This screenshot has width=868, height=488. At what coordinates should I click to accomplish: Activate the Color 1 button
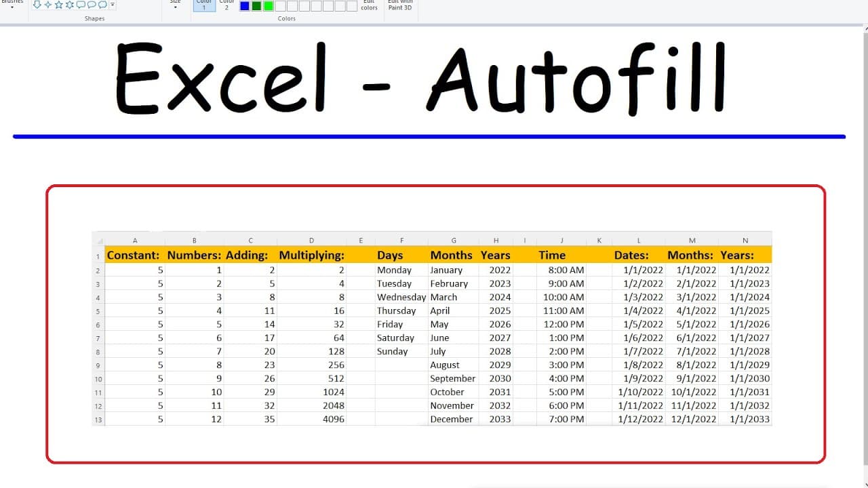point(204,5)
